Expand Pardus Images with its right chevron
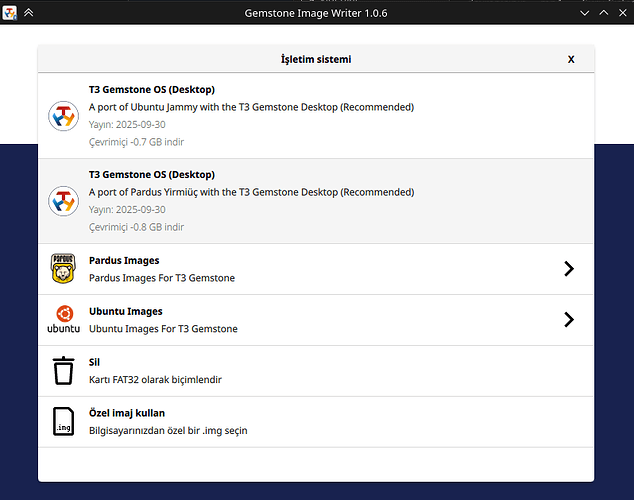 [568, 269]
